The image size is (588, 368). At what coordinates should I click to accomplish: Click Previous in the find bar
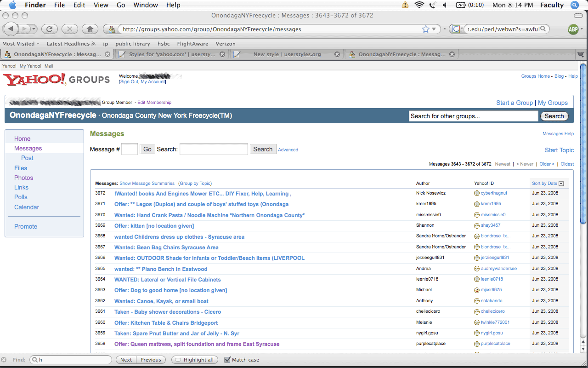pos(151,360)
